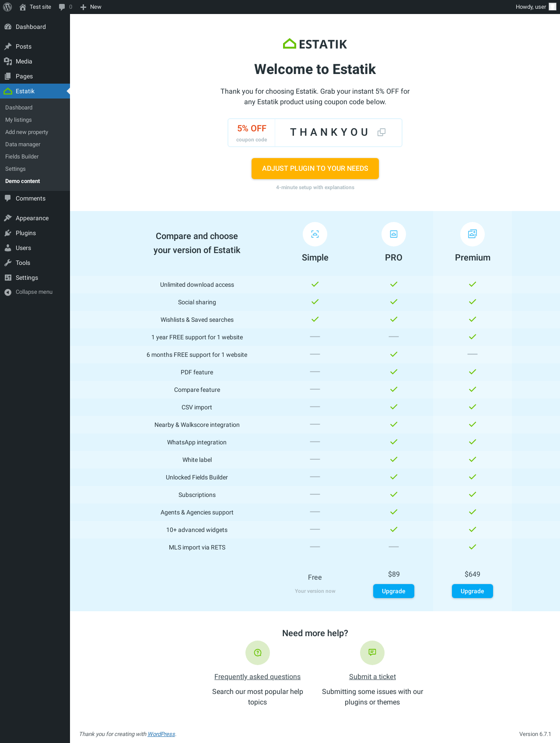Open the Tools menu
The height and width of the screenshot is (743, 560).
pos(35,263)
